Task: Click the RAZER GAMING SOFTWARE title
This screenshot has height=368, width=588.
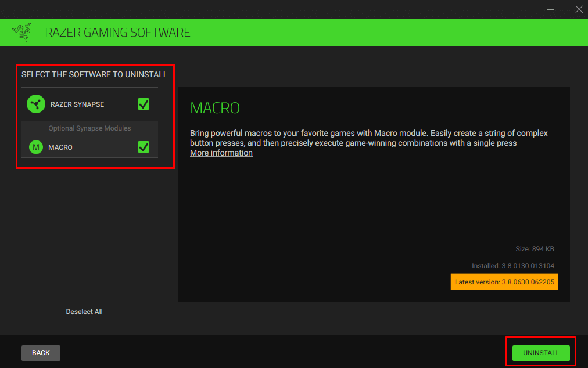Action: click(117, 33)
